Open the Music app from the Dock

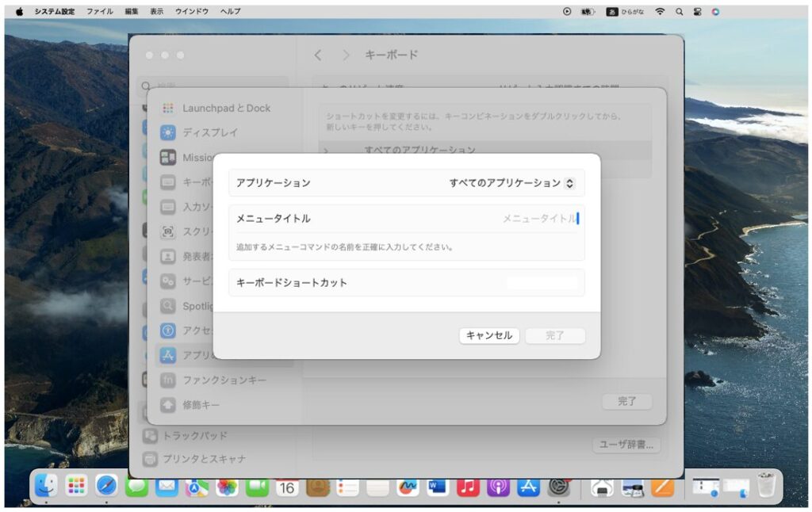[466, 487]
